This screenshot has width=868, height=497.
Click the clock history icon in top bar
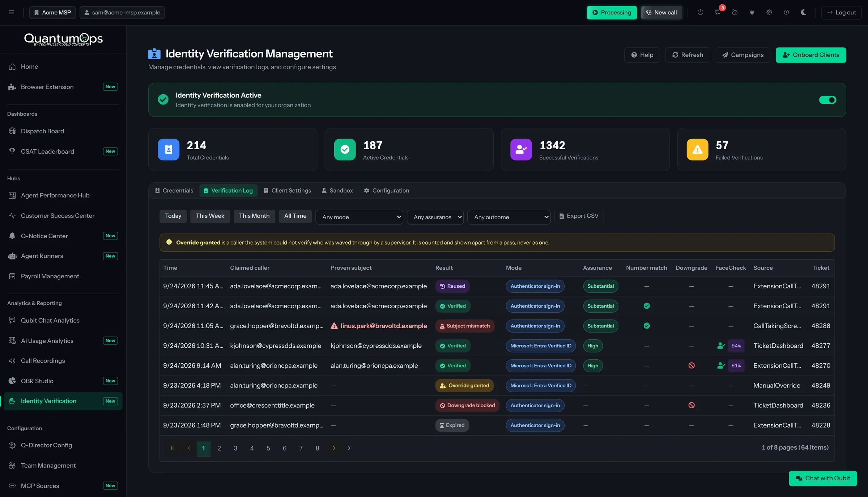[x=701, y=12]
